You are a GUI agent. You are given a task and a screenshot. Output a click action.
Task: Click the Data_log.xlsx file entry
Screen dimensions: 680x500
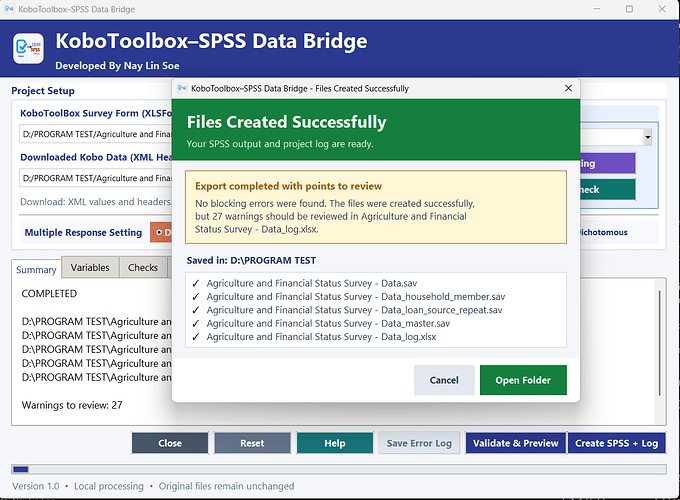[321, 337]
